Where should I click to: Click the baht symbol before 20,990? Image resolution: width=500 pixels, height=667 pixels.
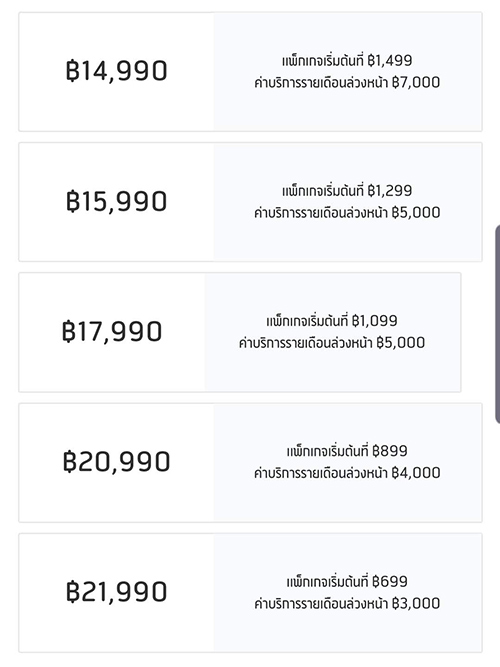(69, 462)
